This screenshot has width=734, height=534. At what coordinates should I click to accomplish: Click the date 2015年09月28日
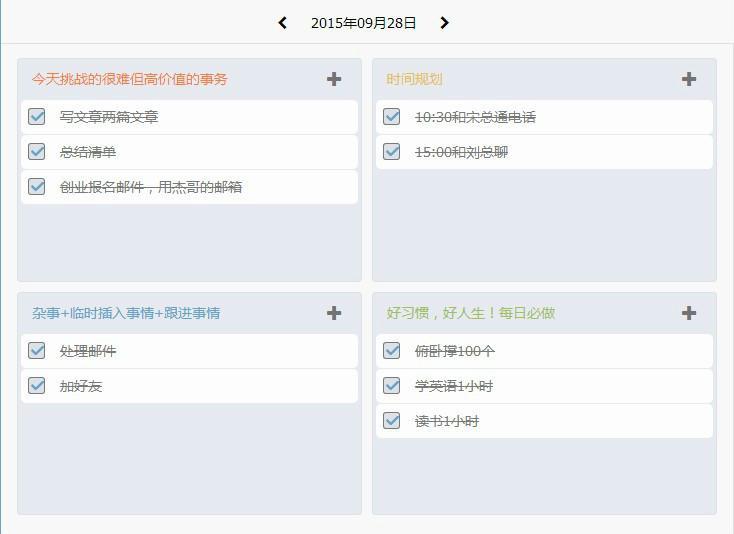point(363,23)
